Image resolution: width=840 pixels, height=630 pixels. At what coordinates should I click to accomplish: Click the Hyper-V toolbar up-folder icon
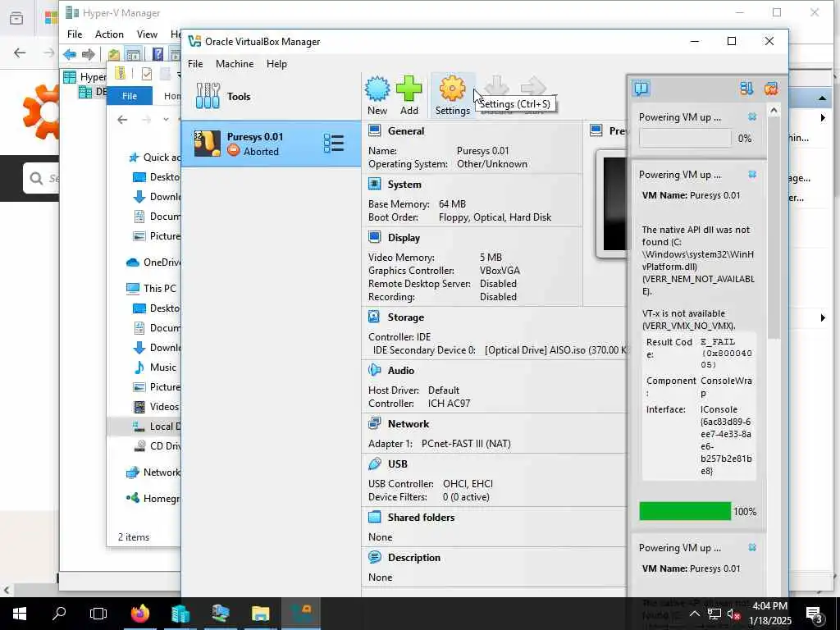(113, 54)
